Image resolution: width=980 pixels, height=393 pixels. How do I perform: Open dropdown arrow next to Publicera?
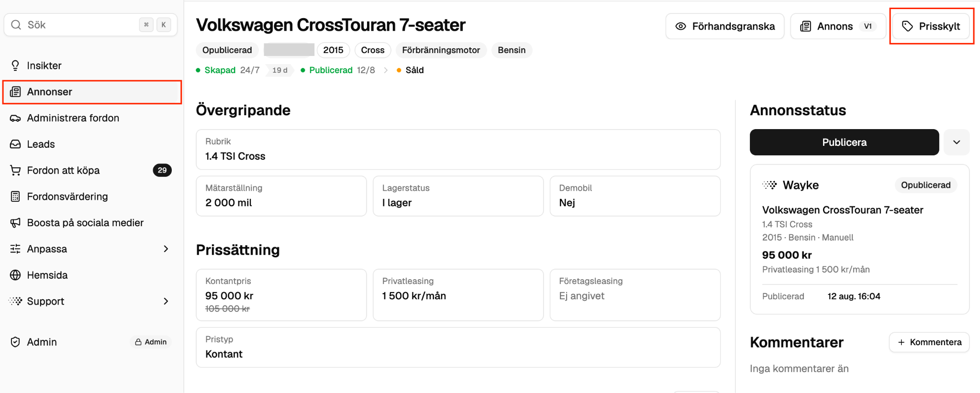956,142
